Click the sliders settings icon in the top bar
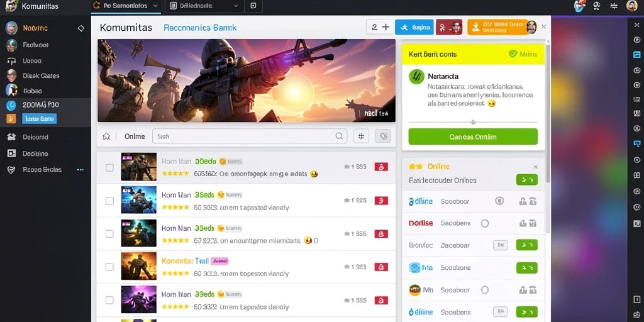The width and height of the screenshot is (644, 322). (x=614, y=6)
